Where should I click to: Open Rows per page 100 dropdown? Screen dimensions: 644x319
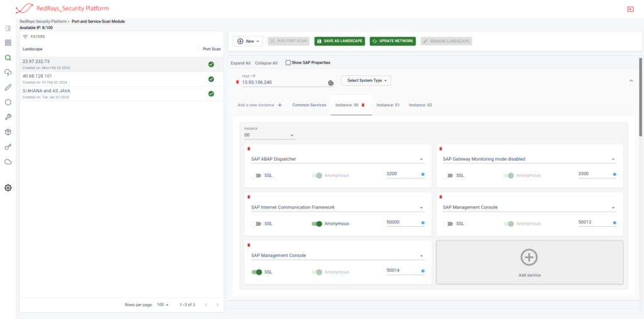click(x=163, y=305)
